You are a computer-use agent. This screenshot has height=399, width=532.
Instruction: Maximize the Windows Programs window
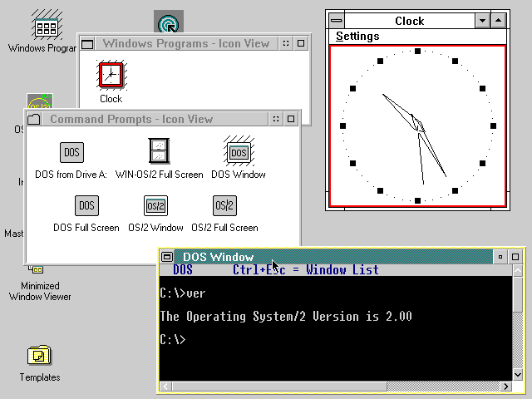coord(301,43)
